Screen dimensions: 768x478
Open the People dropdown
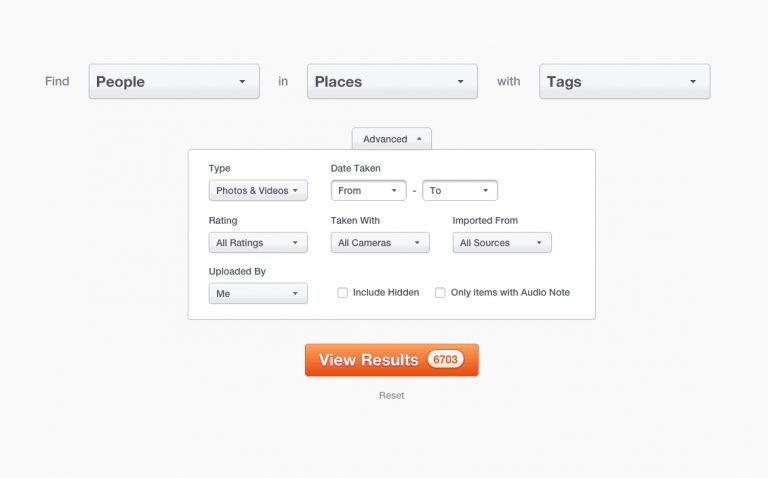pyautogui.click(x=173, y=82)
